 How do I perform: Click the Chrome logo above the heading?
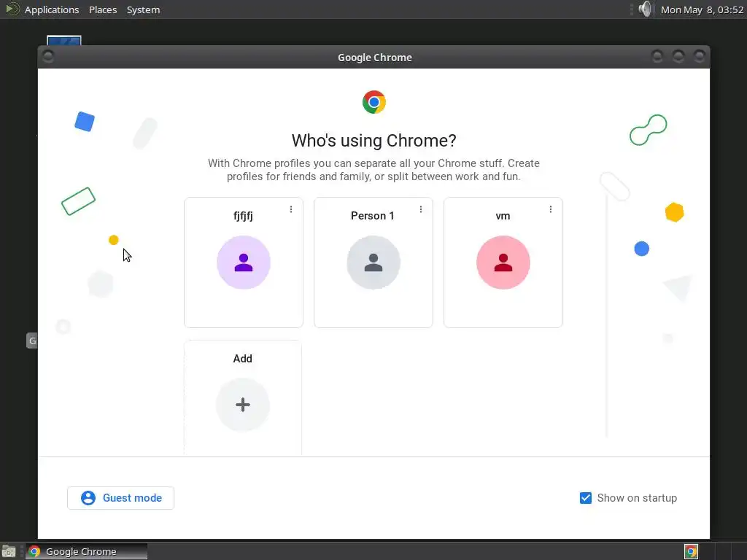(x=374, y=102)
